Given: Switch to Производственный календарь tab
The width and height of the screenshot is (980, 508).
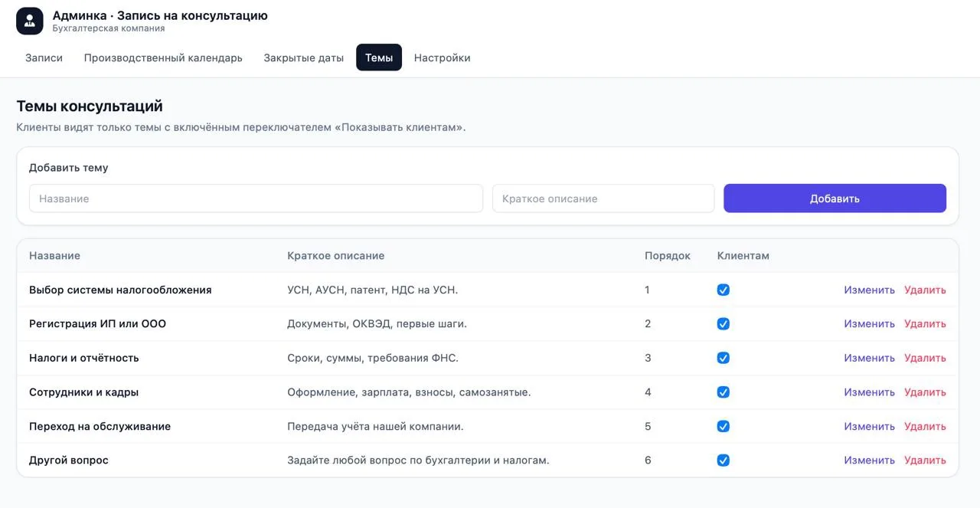Looking at the screenshot, I should pyautogui.click(x=163, y=57).
